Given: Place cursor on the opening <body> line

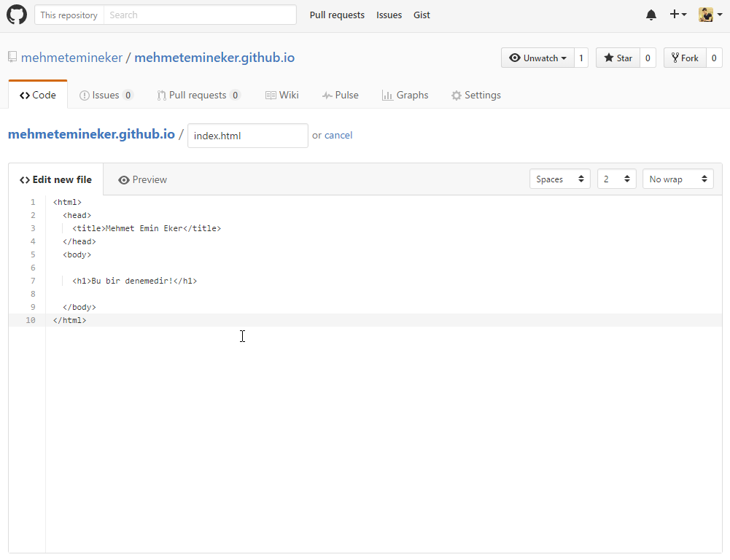Looking at the screenshot, I should tap(77, 254).
